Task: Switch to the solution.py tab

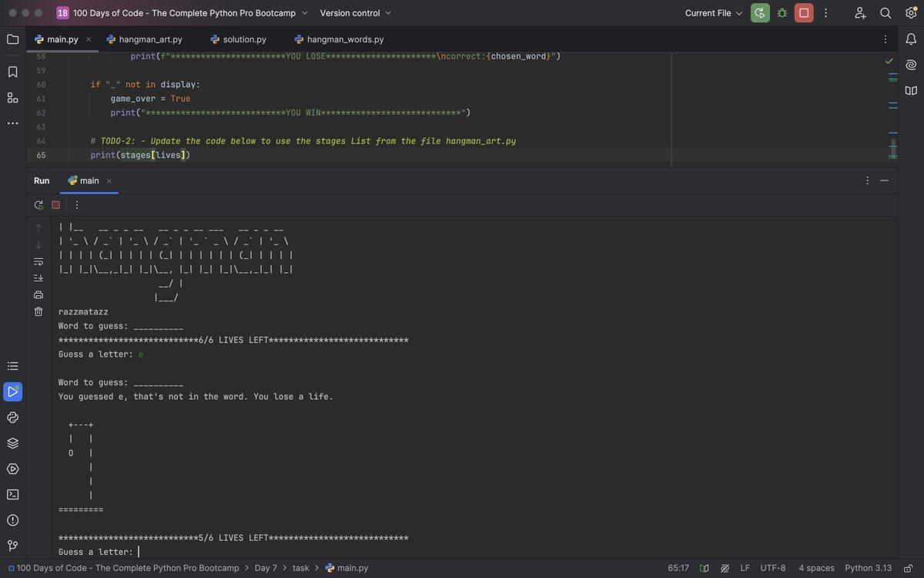Action: point(238,39)
